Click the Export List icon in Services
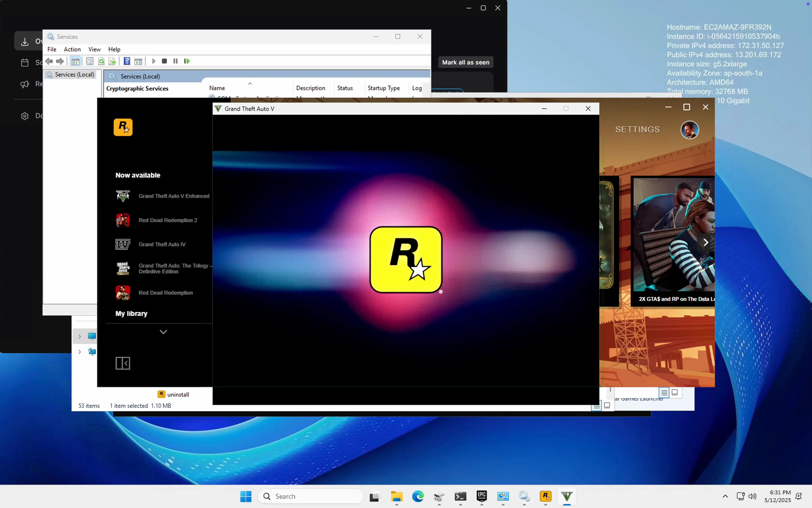 click(x=112, y=61)
